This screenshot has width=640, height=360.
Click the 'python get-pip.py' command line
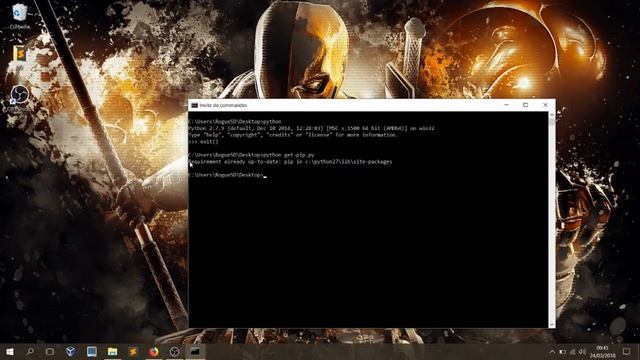(x=251, y=155)
